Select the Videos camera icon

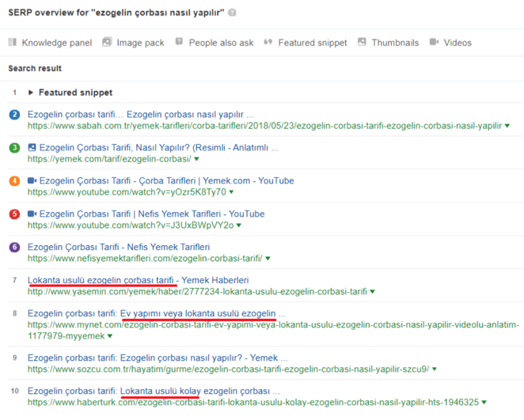(x=434, y=42)
